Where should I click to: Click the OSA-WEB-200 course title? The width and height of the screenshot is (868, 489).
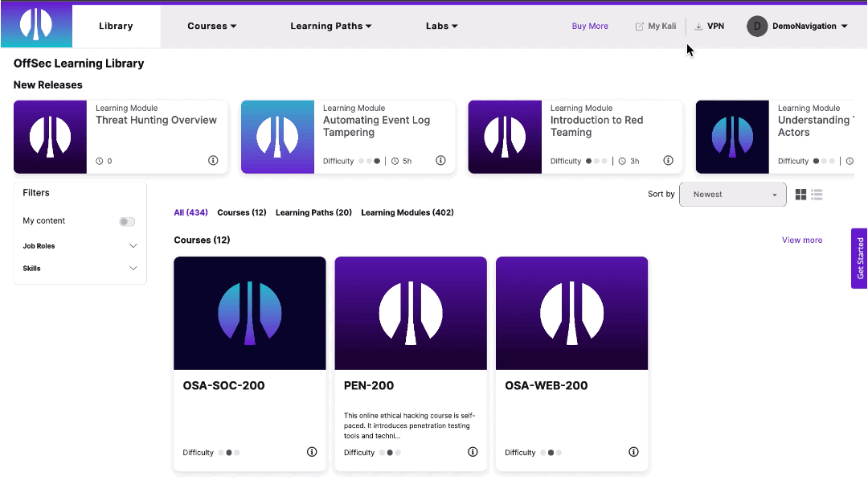547,385
